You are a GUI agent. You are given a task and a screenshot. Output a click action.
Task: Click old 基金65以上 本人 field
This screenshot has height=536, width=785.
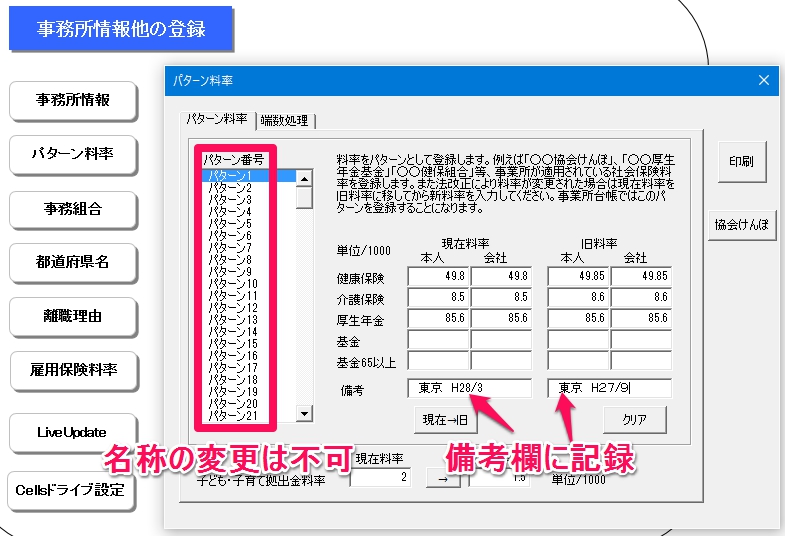click(578, 361)
